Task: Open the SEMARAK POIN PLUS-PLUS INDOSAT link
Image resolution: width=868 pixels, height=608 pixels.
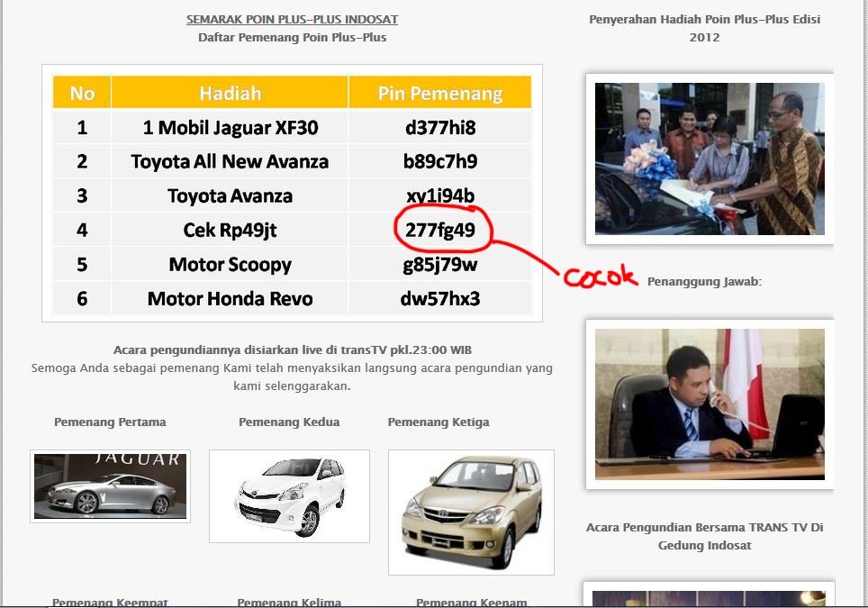Action: 293,20
